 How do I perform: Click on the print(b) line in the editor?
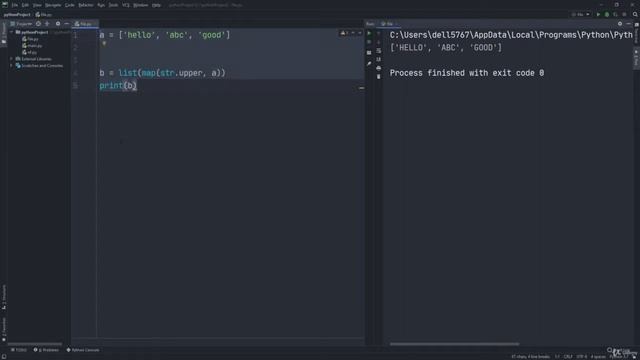coord(118,86)
